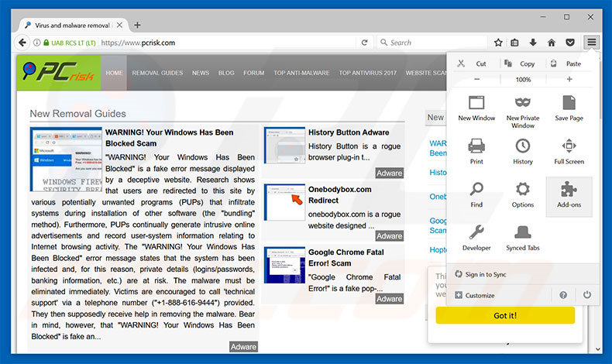
Task: Open Pocket icon in toolbar
Action: (570, 43)
